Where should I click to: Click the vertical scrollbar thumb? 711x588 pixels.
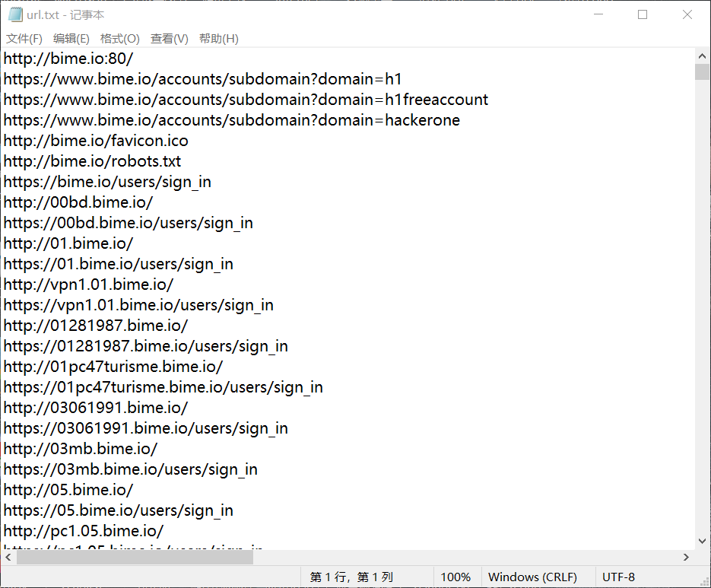coord(702,72)
